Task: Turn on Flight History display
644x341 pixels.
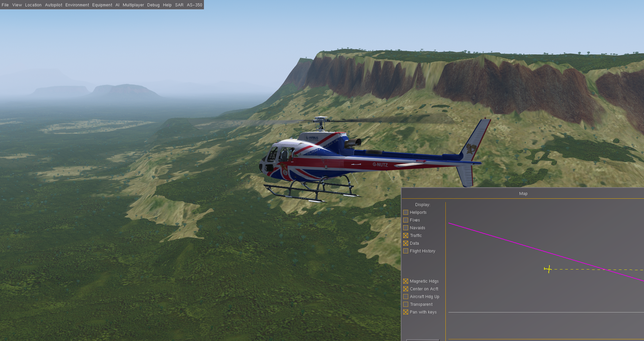Action: pos(406,251)
